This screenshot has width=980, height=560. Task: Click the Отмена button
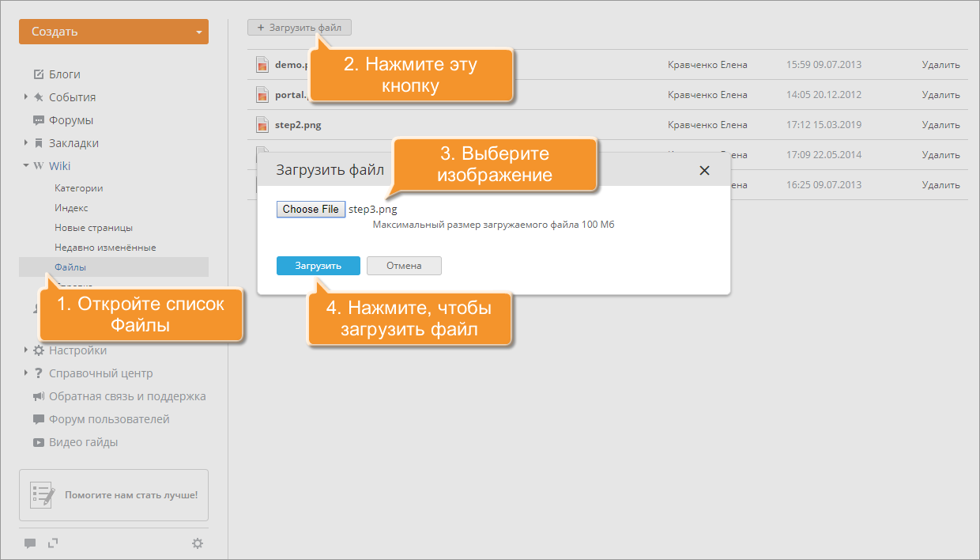404,266
